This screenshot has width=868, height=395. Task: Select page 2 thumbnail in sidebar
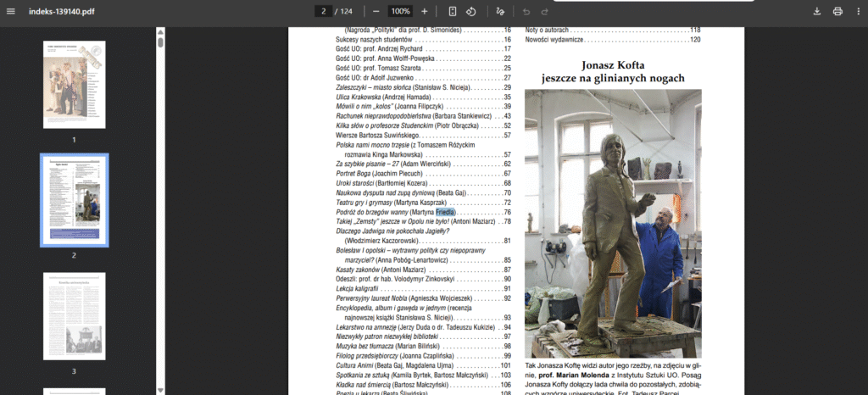(x=75, y=200)
